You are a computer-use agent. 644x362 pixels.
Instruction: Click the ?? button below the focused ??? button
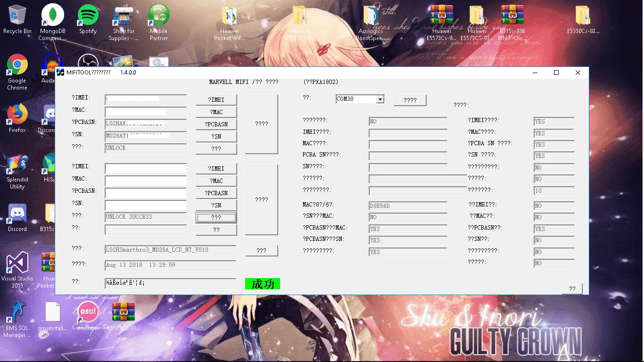coord(216,230)
